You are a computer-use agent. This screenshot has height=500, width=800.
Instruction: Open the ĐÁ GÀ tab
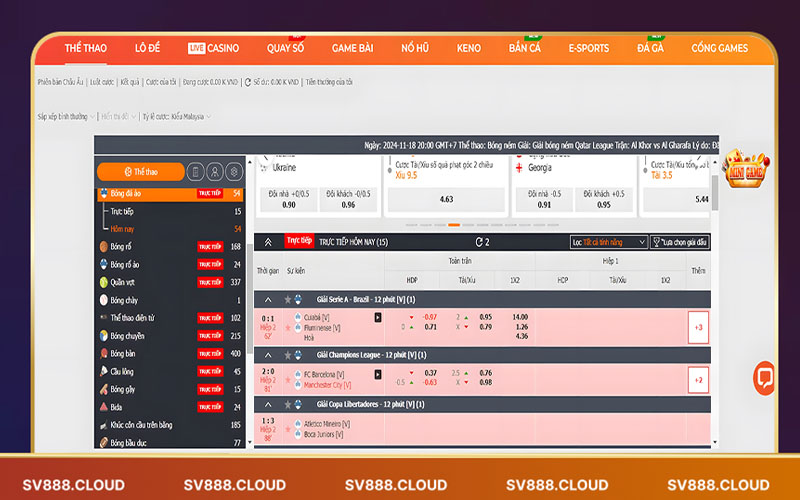click(x=651, y=48)
